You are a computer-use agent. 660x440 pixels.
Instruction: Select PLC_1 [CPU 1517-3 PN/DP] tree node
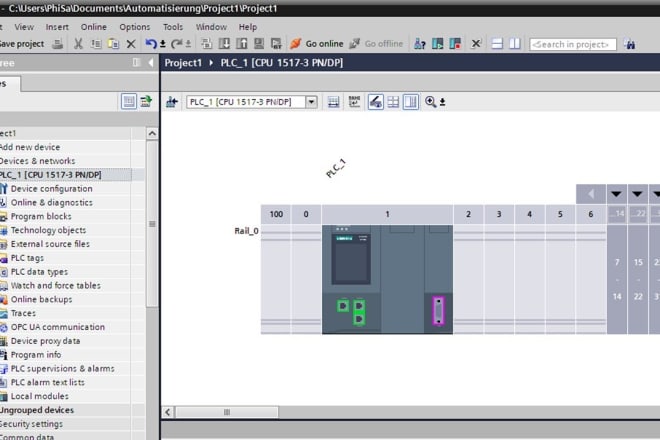click(51, 175)
